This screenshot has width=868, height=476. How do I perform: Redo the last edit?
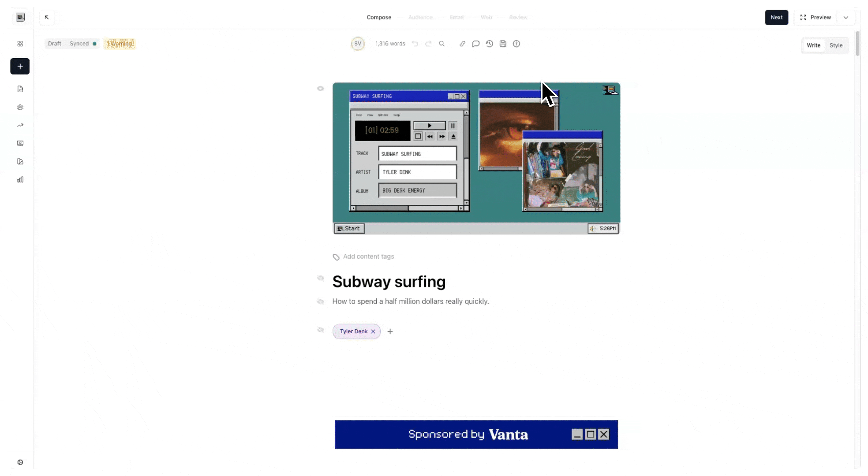428,44
